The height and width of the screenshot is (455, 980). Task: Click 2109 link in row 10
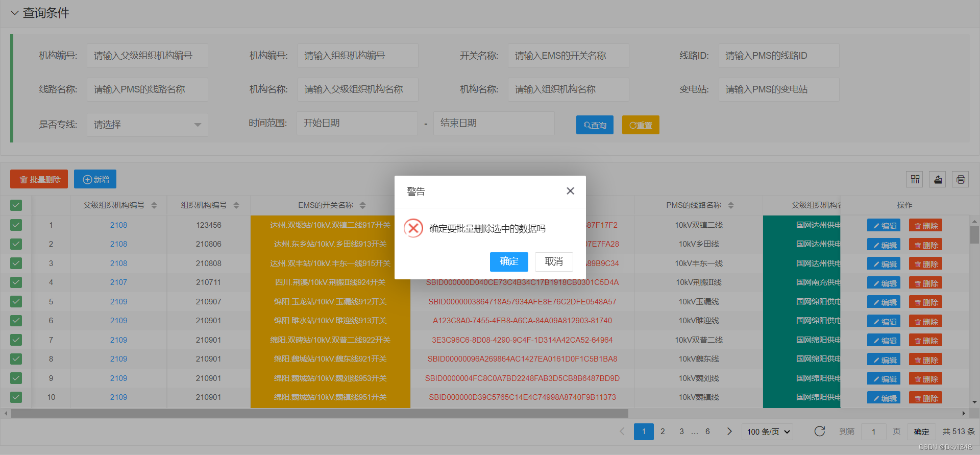[x=118, y=397]
